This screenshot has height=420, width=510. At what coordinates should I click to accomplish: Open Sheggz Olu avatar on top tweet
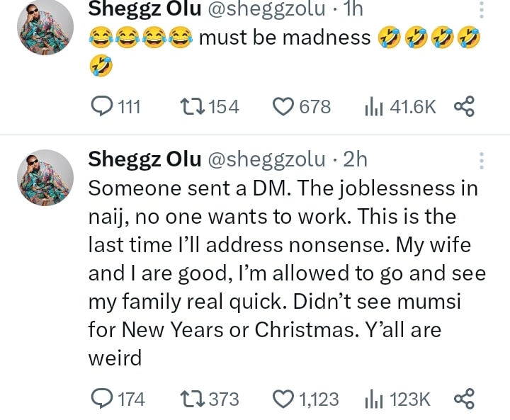point(44,27)
